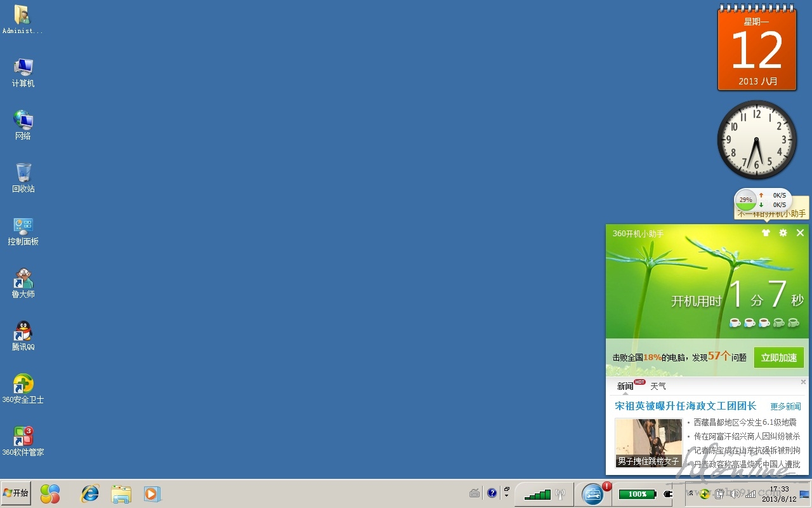
Task: Close the 360开机小助手 panel
Action: (800, 233)
